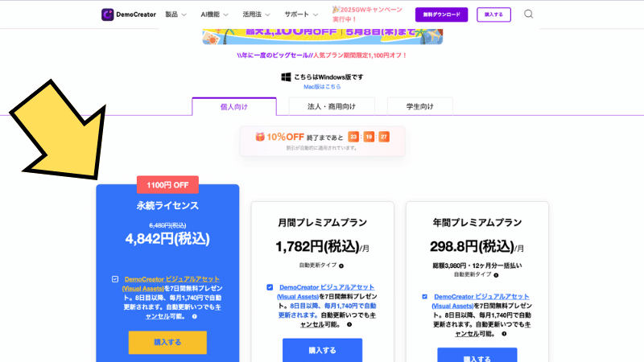The height and width of the screenshot is (362, 644).
Task: Toggle Visual Assets checkbox in 永続ライセンス card
Action: coord(115,279)
